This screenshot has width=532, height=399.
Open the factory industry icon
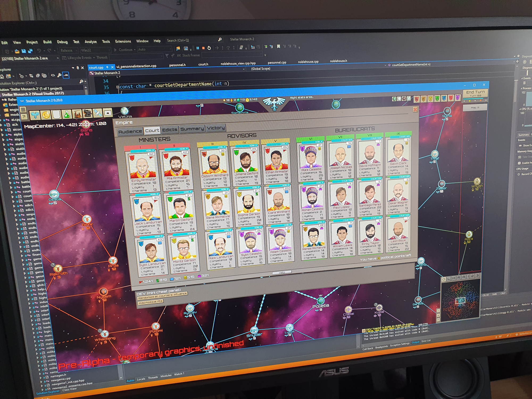coord(77,114)
